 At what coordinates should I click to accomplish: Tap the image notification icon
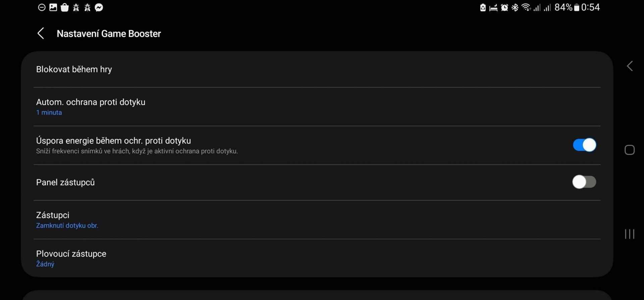53,7
